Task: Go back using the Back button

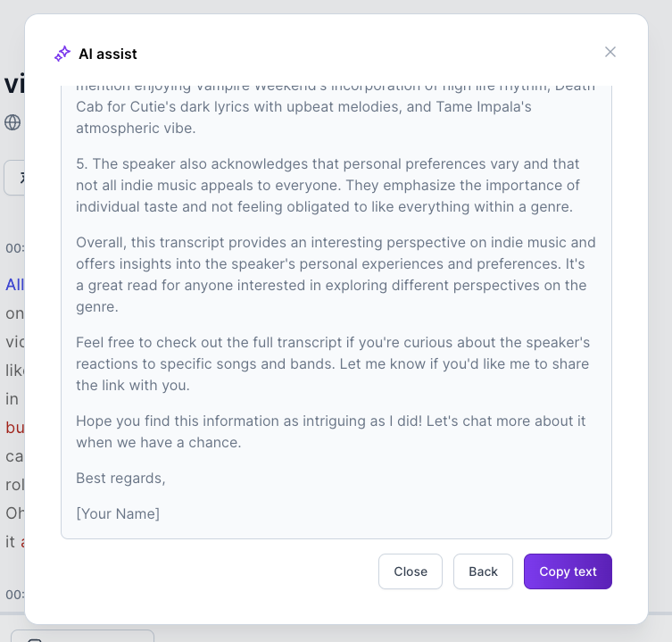Action: click(483, 571)
